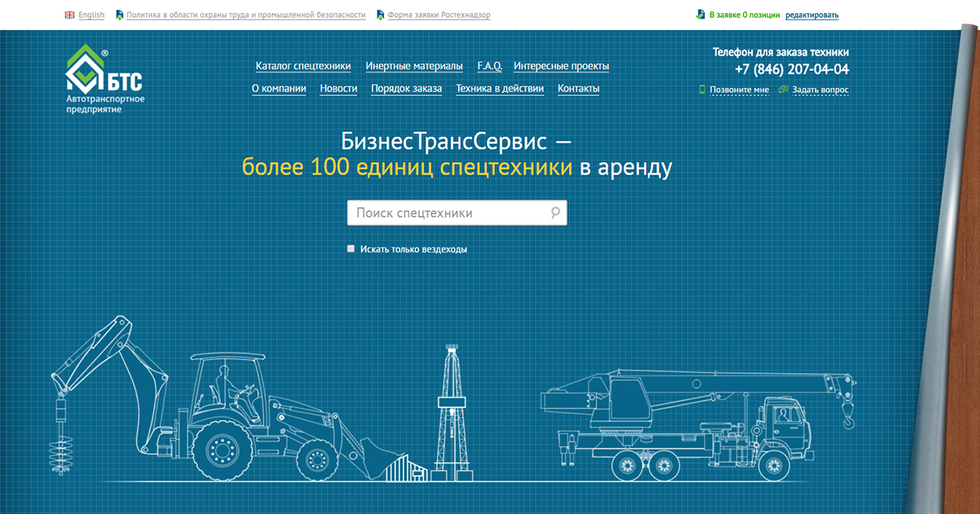Click the order list icon beside В заявке

(700, 15)
